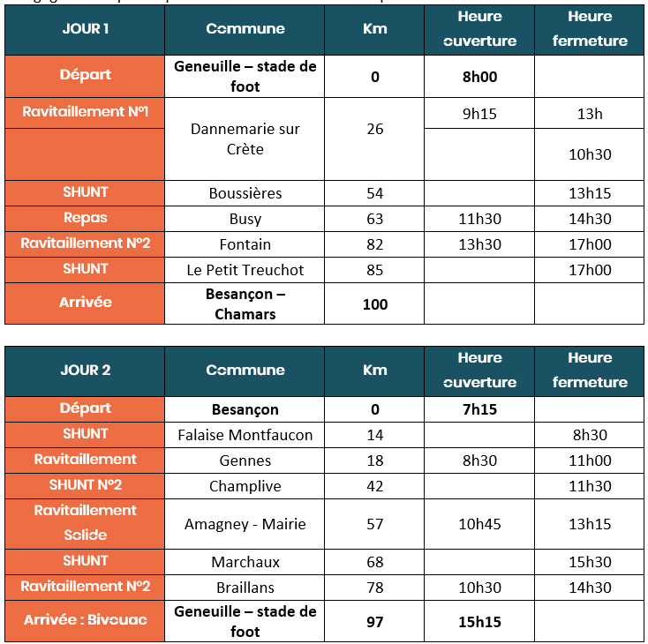Click the Boussières commune cell
Screen dimensions: 648x644
click(x=245, y=193)
